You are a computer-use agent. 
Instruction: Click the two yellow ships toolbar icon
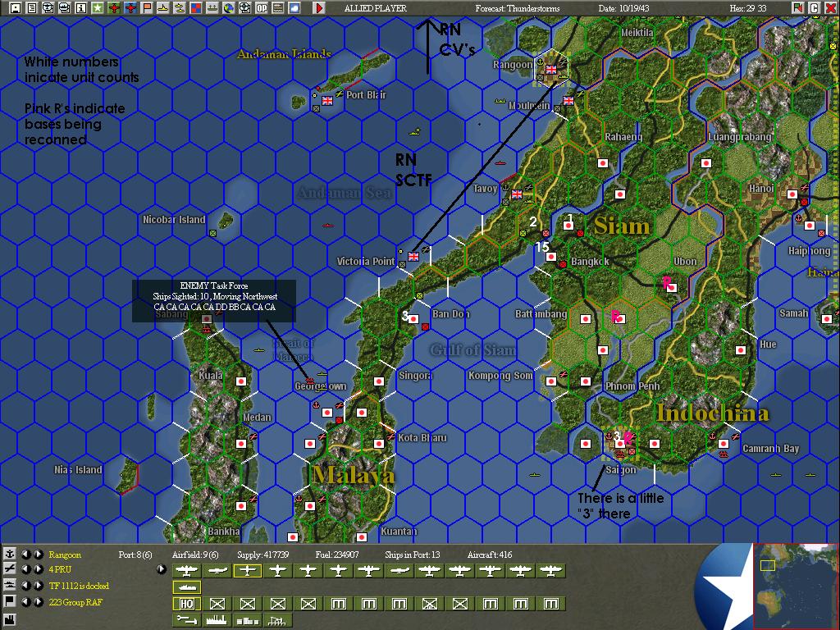pyautogui.click(x=180, y=8)
